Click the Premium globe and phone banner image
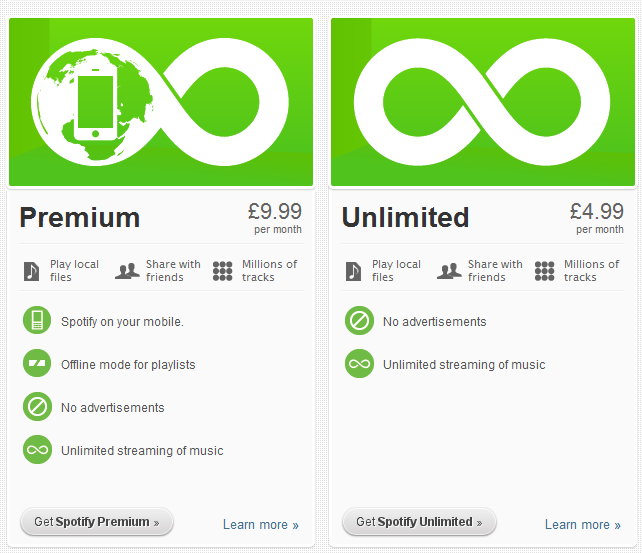 click(x=161, y=102)
